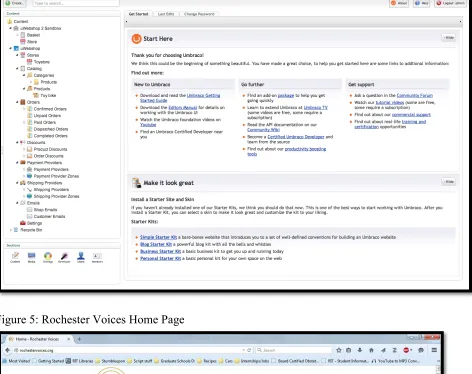Open the Simple Starter Kit link
Screen dimensions: 472x374
[x=158, y=237]
